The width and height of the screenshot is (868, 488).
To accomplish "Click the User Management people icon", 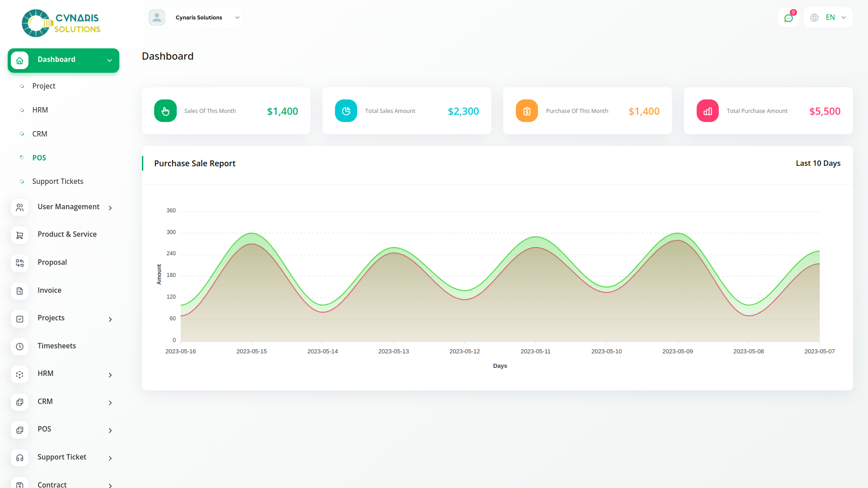I will click(x=19, y=207).
